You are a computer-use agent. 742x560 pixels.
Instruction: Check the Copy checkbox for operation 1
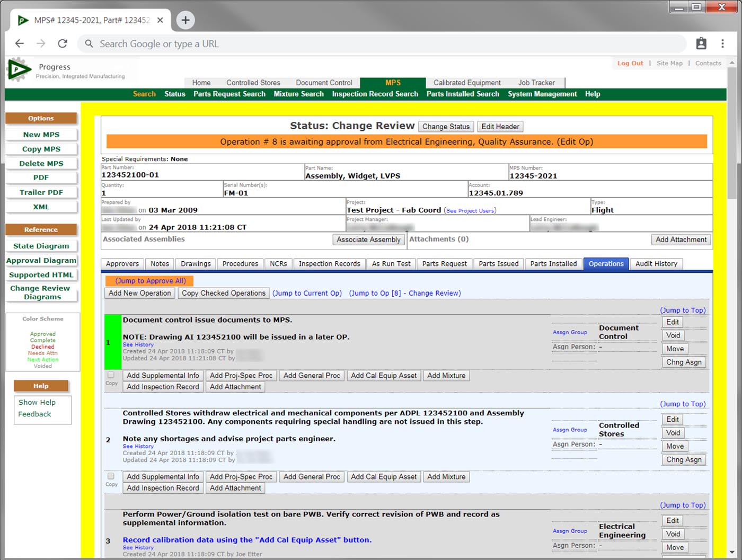pos(111,375)
